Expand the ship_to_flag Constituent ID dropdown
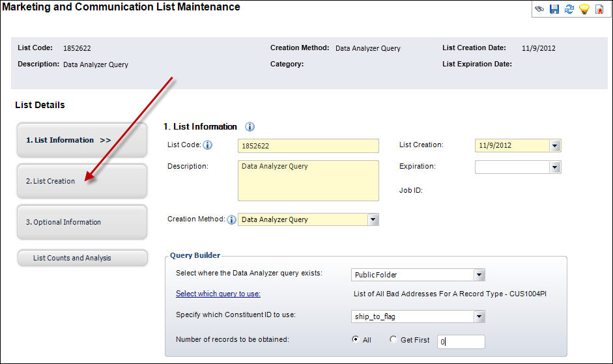 click(479, 316)
